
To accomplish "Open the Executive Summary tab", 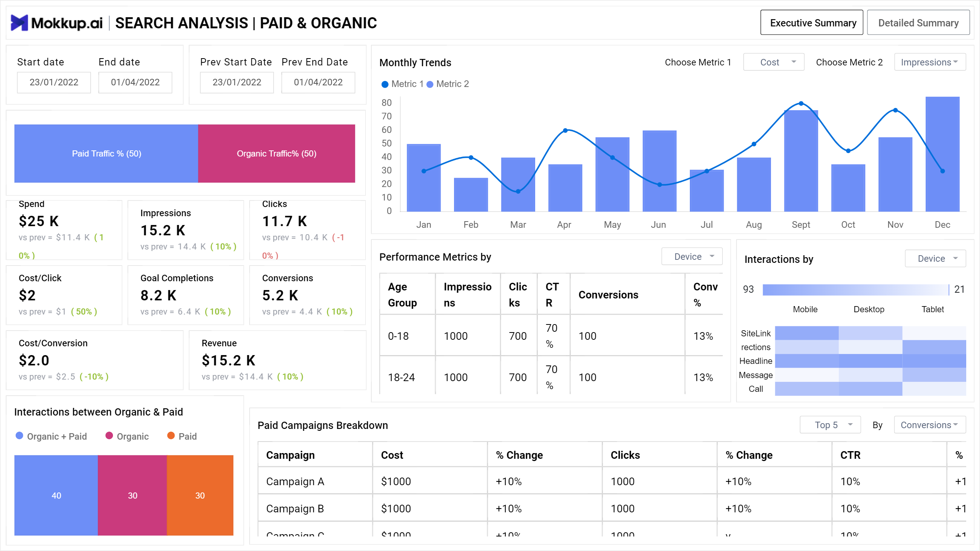I will 812,23.
